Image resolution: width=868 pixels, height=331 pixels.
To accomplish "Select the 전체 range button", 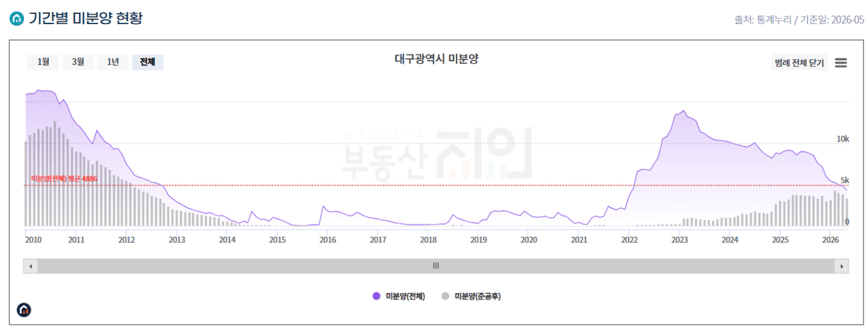I will (x=148, y=62).
